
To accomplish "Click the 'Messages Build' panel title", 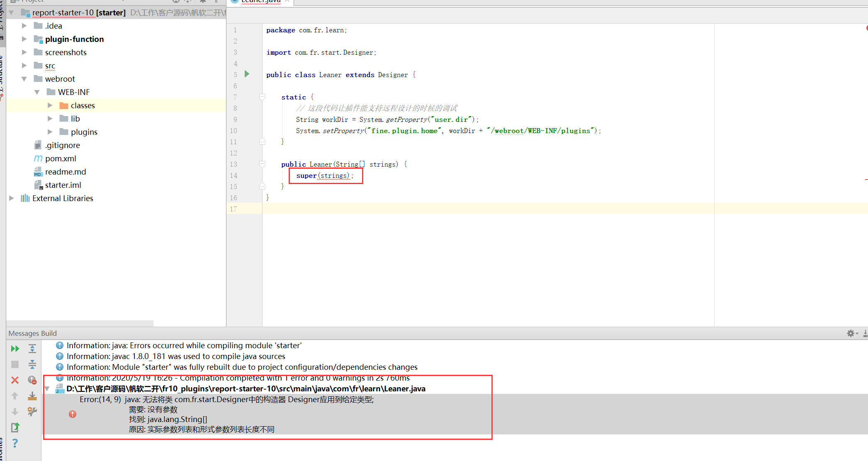I will click(x=32, y=333).
